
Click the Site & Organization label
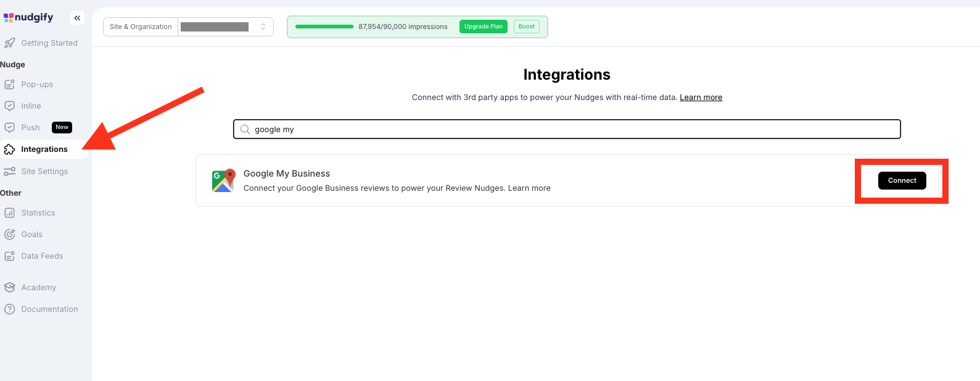click(141, 27)
